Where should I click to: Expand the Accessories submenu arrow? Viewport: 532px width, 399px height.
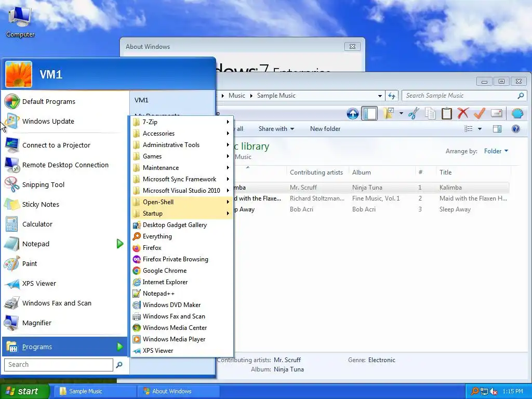click(228, 134)
